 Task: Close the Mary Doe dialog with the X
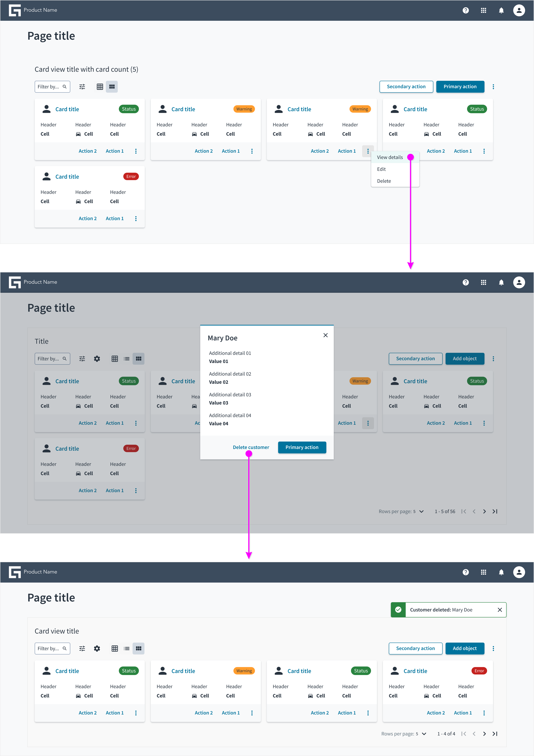325,335
